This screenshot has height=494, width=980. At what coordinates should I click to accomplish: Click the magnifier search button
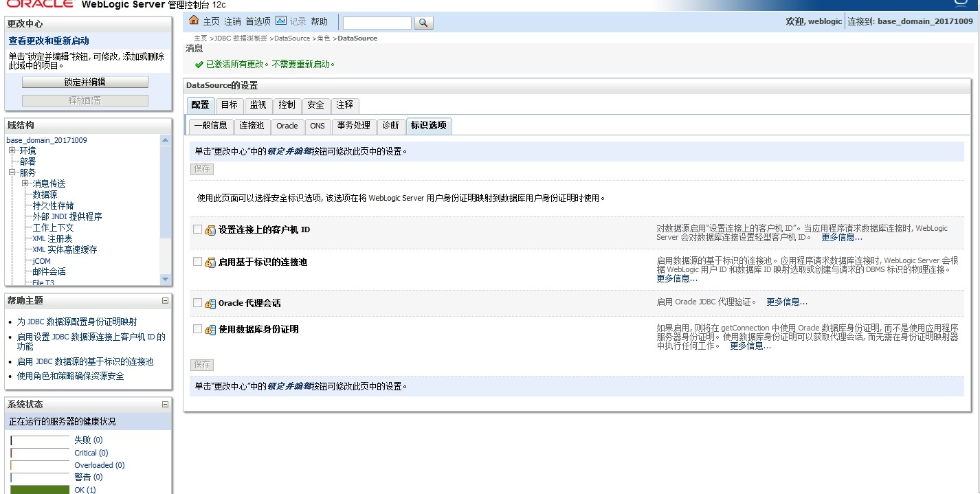coord(424,23)
